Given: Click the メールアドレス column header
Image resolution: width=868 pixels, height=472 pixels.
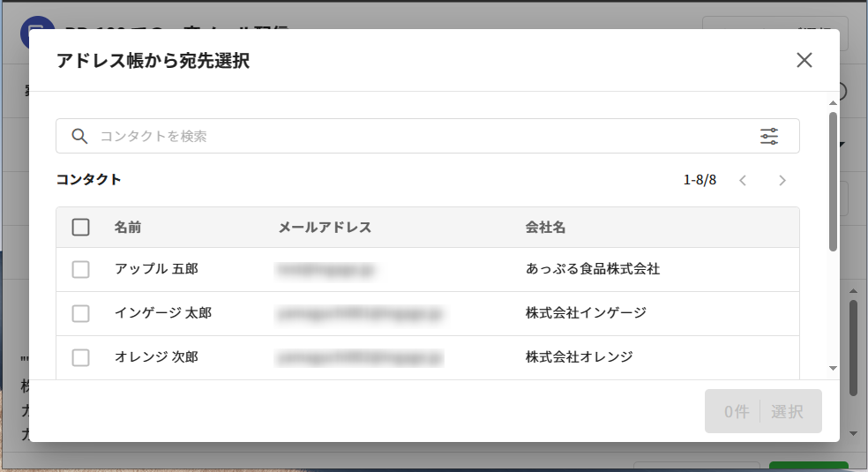Looking at the screenshot, I should (x=325, y=228).
